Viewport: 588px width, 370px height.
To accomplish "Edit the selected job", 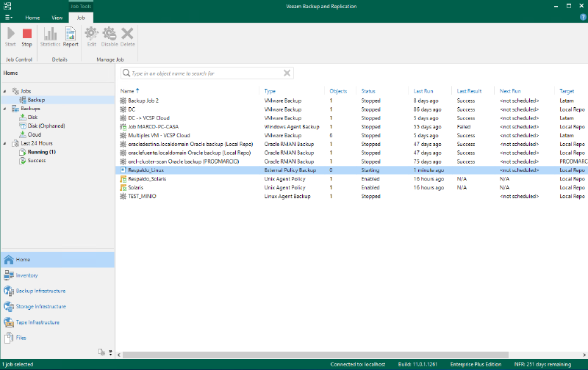I will click(x=91, y=37).
